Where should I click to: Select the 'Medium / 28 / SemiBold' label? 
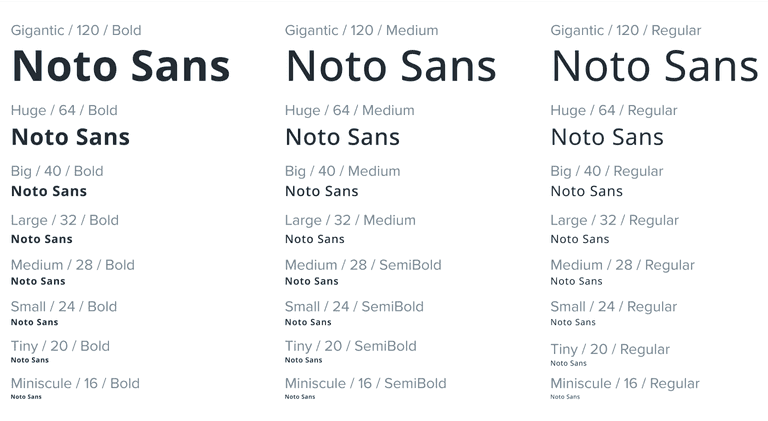coord(363,265)
